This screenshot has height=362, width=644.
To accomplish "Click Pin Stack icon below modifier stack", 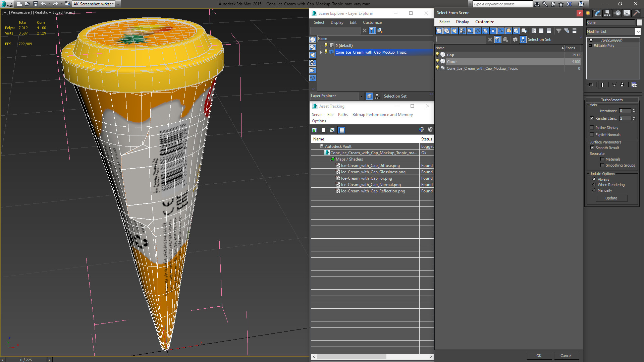I will coord(591,85).
